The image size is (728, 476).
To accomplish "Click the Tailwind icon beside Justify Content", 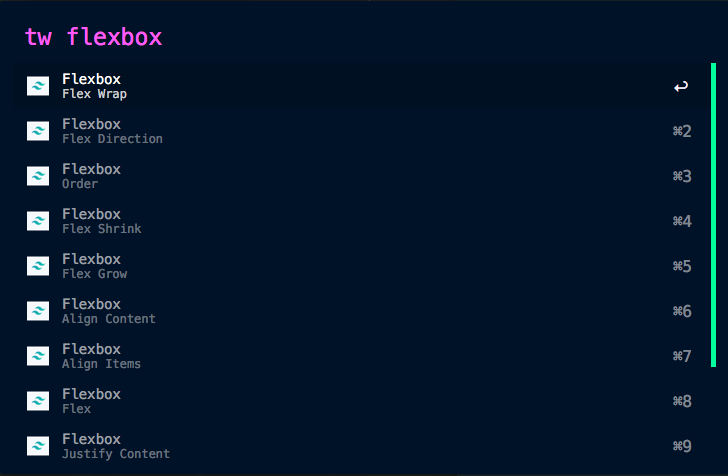I will click(38, 446).
